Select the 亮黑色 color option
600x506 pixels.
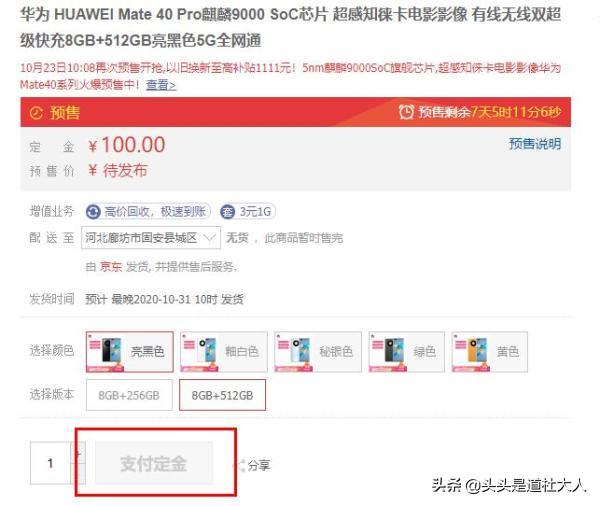click(x=130, y=352)
